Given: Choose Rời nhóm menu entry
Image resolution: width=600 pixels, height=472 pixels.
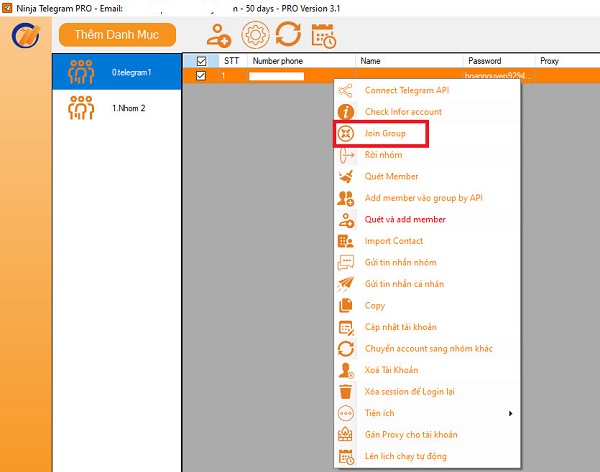Looking at the screenshot, I should tap(427, 155).
